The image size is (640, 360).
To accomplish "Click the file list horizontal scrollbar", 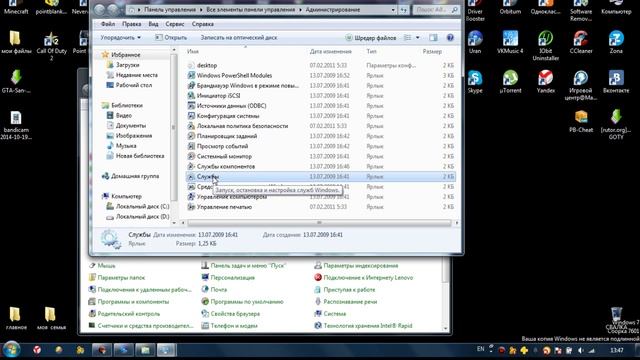I will click(x=320, y=223).
